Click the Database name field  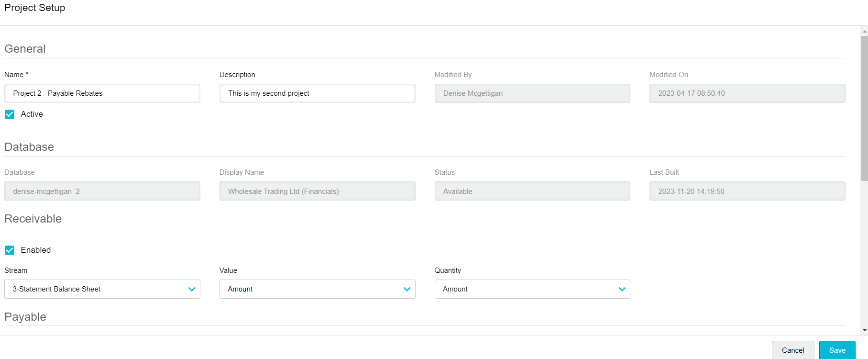point(102,191)
